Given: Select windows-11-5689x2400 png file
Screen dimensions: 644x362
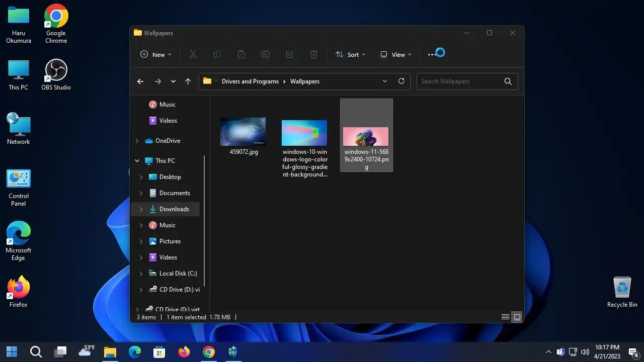Looking at the screenshot, I should tap(366, 135).
